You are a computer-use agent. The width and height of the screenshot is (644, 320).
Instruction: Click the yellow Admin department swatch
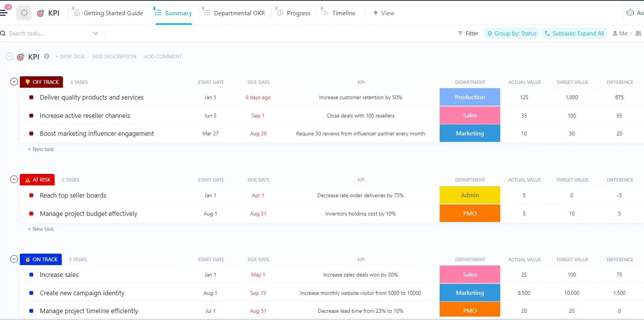coord(470,195)
